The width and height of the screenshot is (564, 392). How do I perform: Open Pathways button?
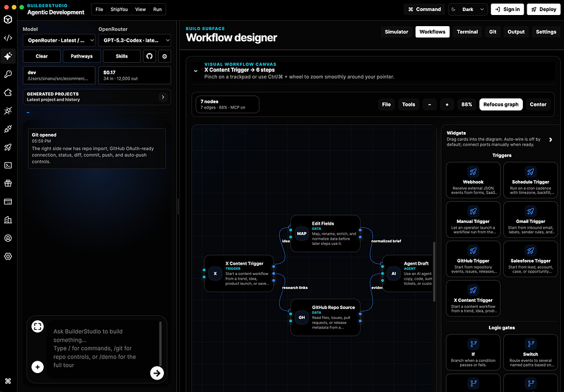(82, 56)
